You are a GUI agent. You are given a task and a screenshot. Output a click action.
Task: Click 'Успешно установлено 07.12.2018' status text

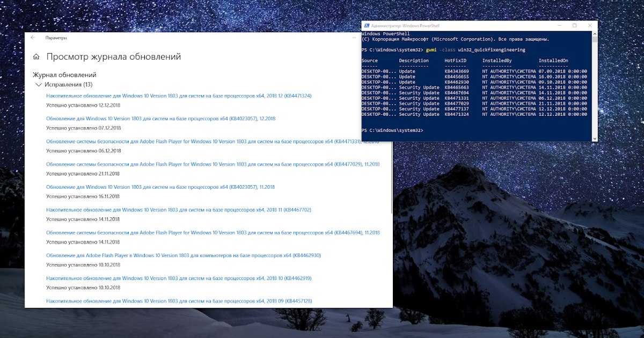[x=83, y=128]
